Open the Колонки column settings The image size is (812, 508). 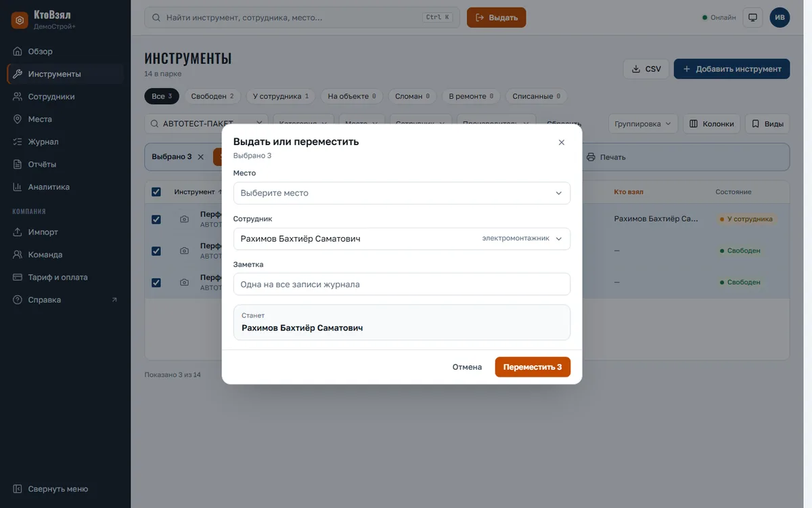(x=711, y=124)
